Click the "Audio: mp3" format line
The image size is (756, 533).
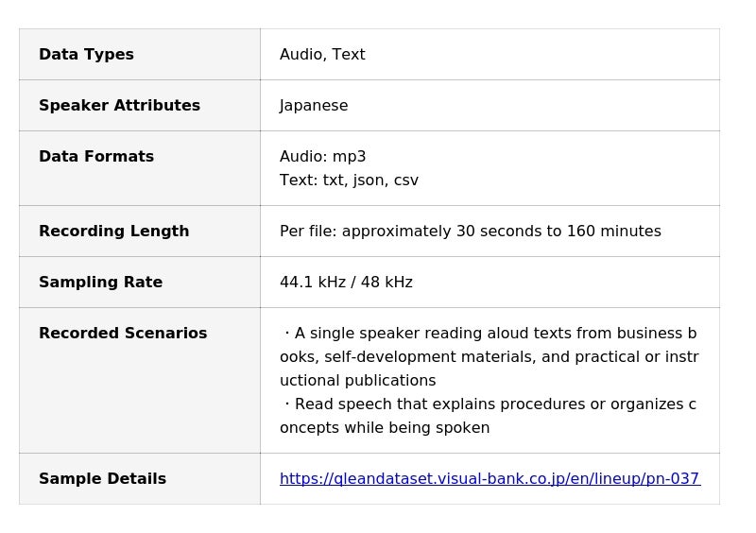[322, 157]
